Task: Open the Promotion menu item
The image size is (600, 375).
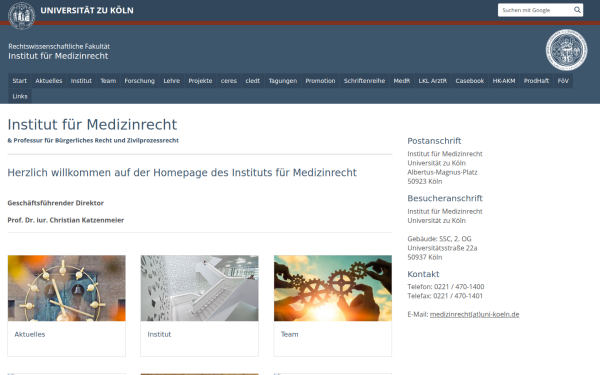Action: coord(320,81)
